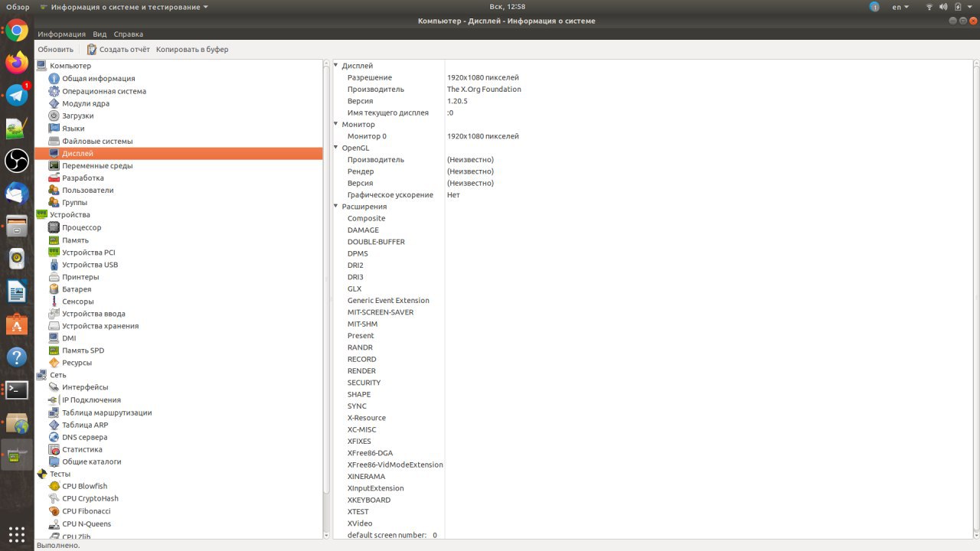
Task: Open the Информация menu
Action: coord(61,34)
